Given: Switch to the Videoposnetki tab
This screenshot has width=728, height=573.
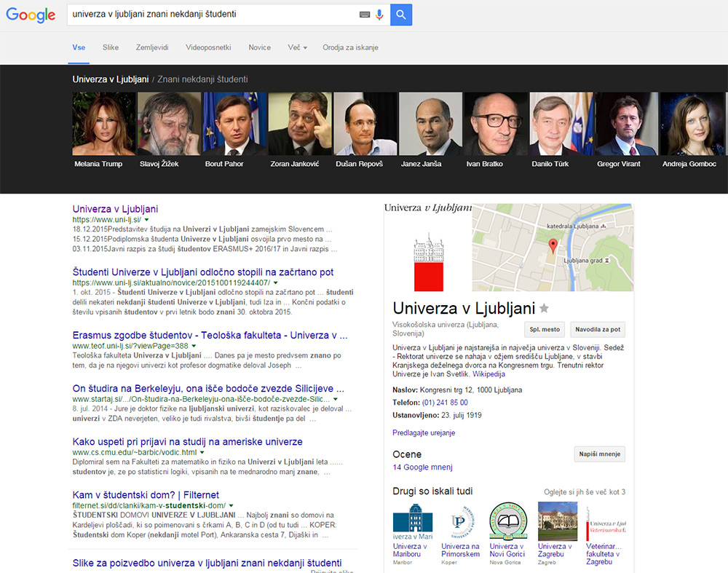Looking at the screenshot, I should click(208, 47).
